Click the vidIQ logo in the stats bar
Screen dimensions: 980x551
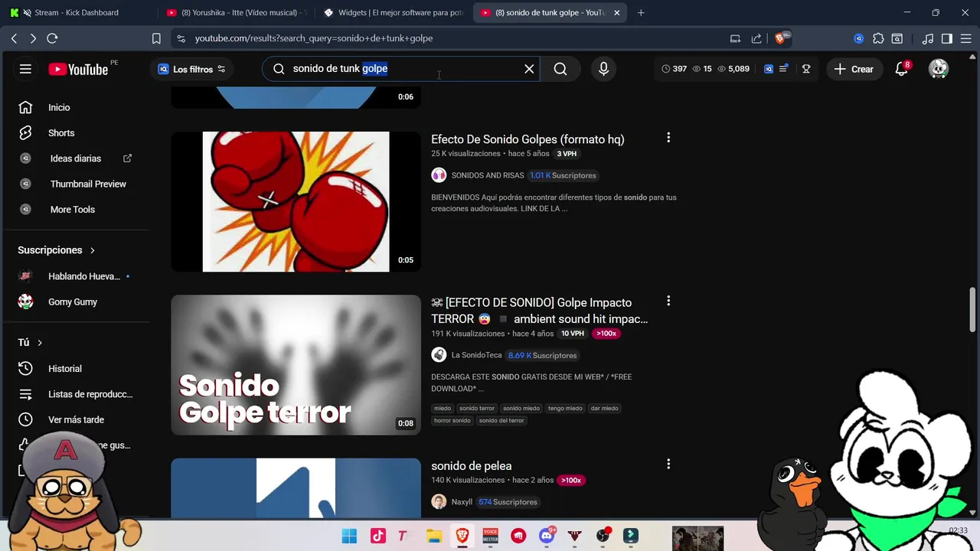click(769, 69)
